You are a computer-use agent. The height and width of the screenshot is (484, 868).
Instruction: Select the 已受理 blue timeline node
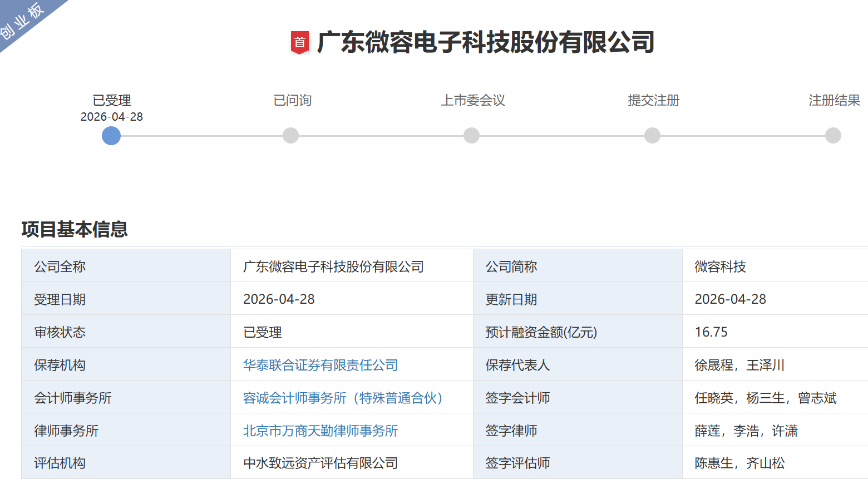click(111, 136)
